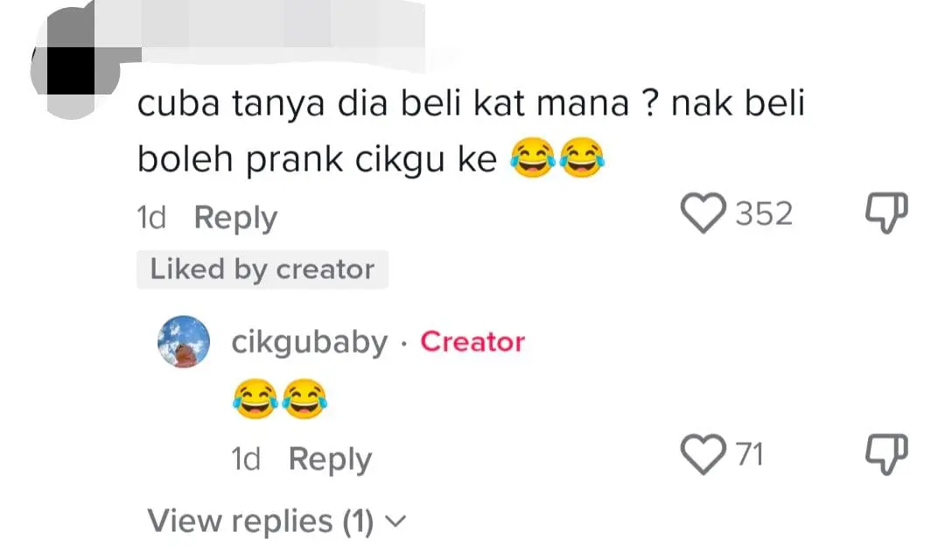Reply to the top comment

click(x=234, y=217)
